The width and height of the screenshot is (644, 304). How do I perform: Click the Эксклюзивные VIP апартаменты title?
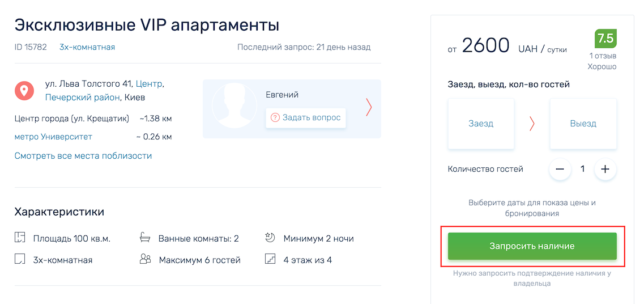pyautogui.click(x=147, y=25)
